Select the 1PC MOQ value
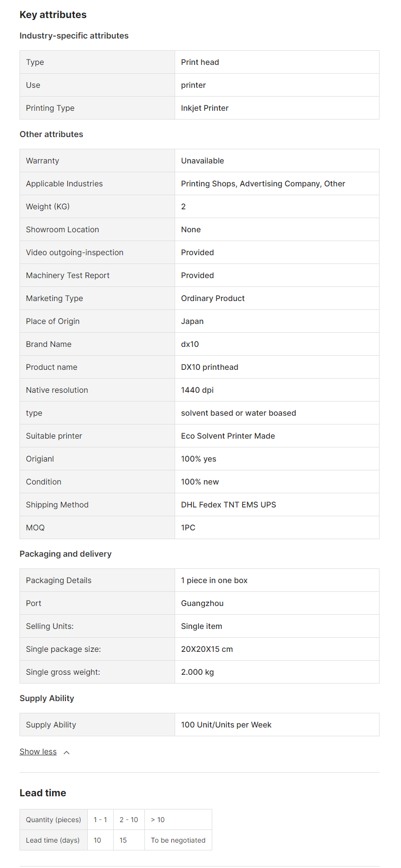Image resolution: width=401 pixels, height=868 pixels. click(188, 527)
